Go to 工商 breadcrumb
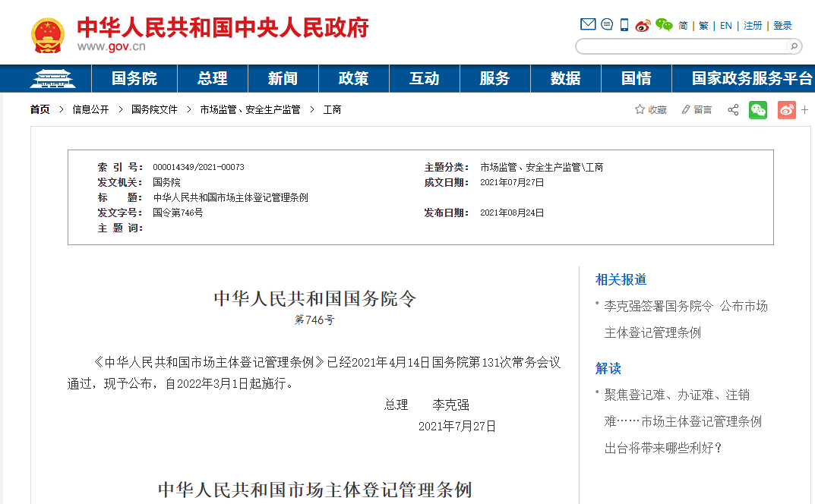815x504 pixels. click(x=332, y=109)
